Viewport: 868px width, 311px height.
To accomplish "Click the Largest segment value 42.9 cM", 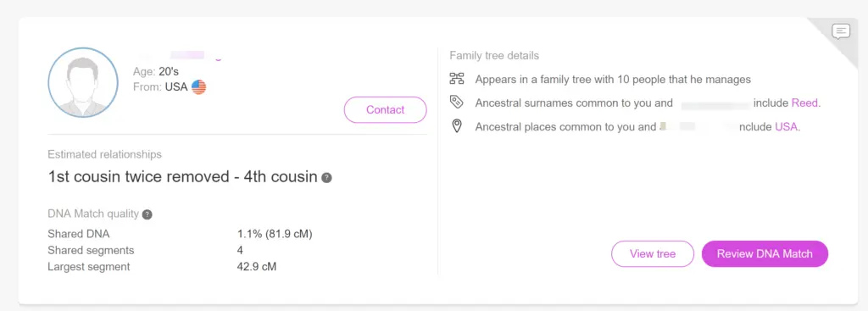I will 257,267.
